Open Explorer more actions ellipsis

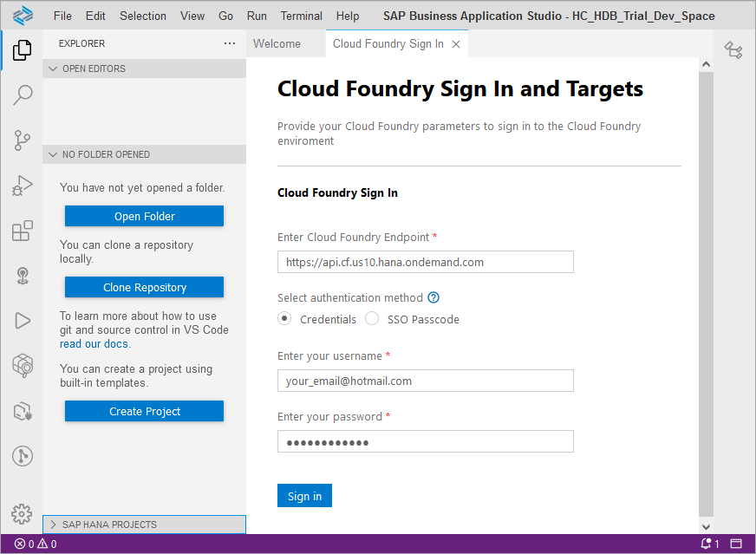click(230, 43)
